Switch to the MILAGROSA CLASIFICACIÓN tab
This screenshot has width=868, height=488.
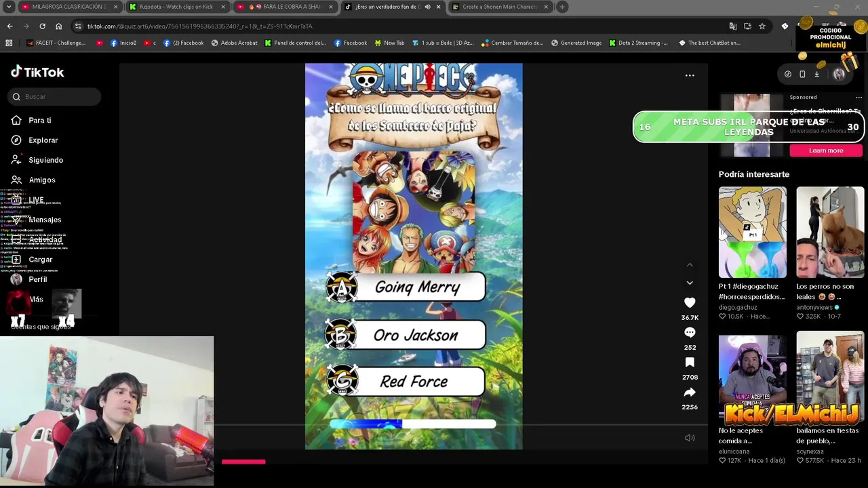click(x=68, y=7)
